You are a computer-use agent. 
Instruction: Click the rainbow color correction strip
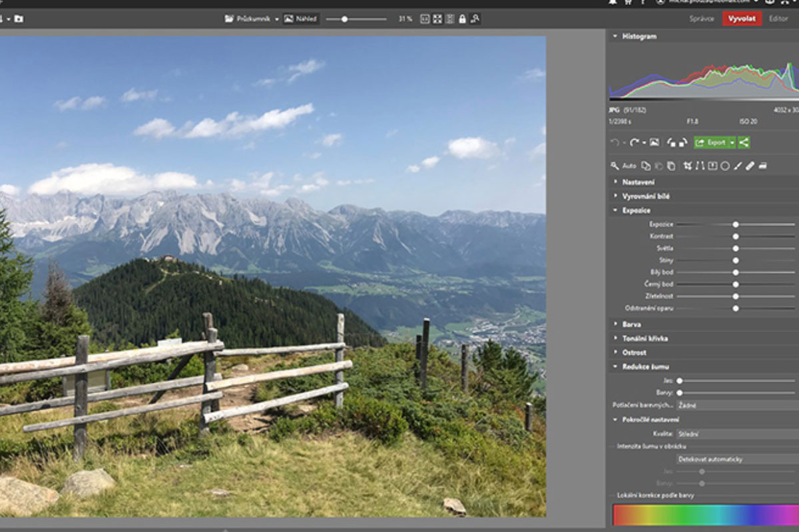click(x=704, y=515)
